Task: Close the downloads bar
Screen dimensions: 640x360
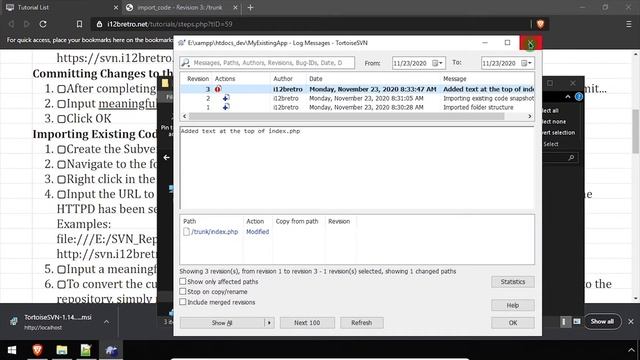Action: pyautogui.click(x=631, y=322)
